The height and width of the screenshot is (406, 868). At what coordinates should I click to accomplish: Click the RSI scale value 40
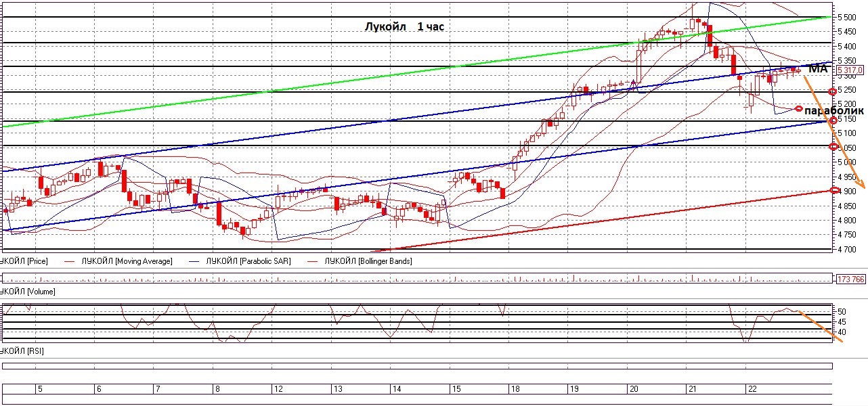(x=842, y=332)
